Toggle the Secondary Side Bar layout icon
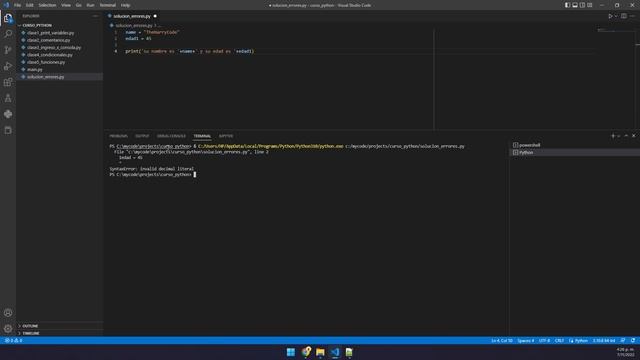Screen dimensions: 640x360 pyautogui.click(x=582, y=5)
